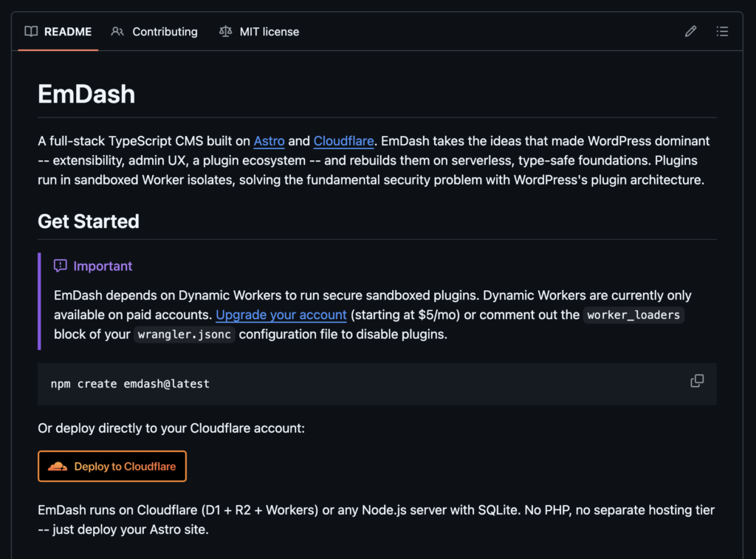The height and width of the screenshot is (559, 756).
Task: Open the book icon beside README
Action: click(31, 31)
